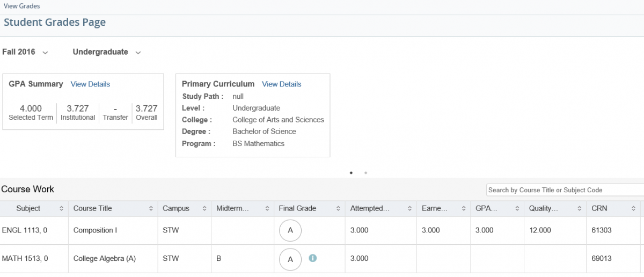The width and height of the screenshot is (644, 277).
Task: Sort by Final Grade column arrows
Action: pyautogui.click(x=338, y=208)
